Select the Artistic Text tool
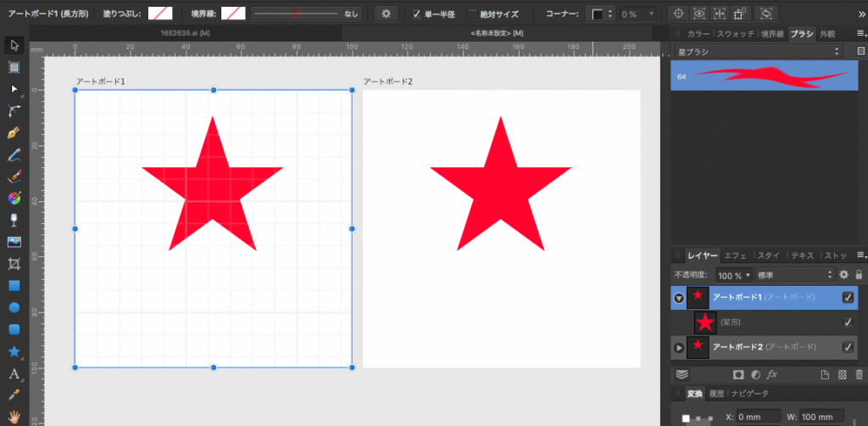Viewport: 868px width, 426px height. (x=14, y=373)
